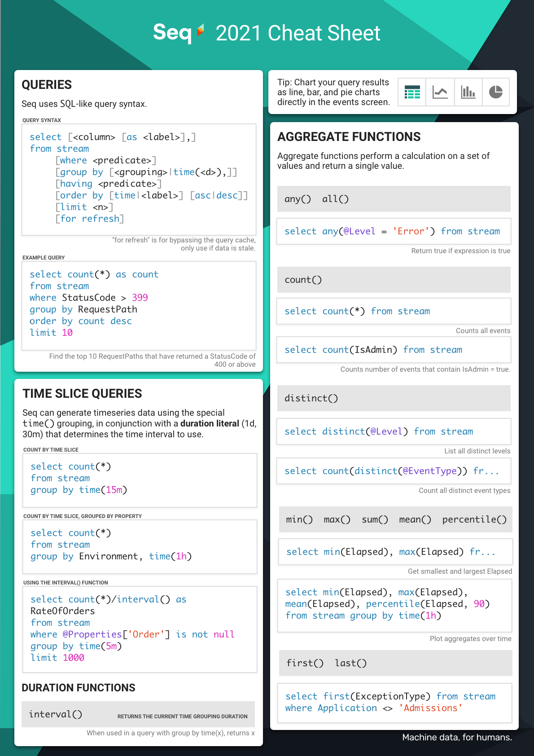Click the 'distinct()' function header
The image size is (534, 756).
tap(394, 398)
